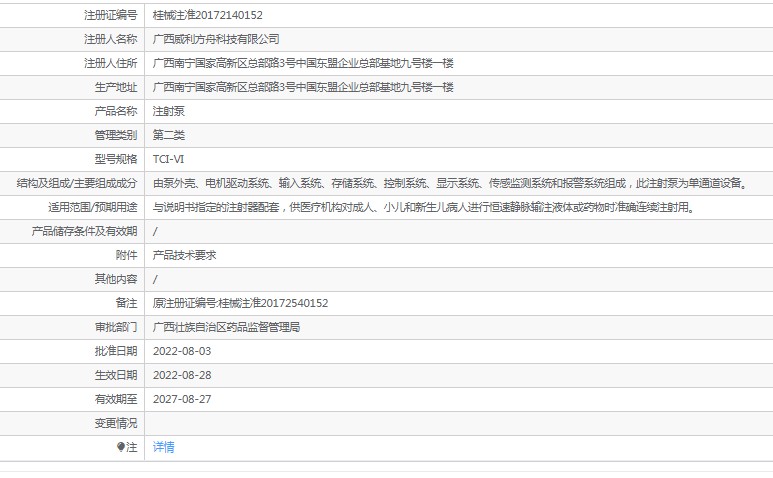Select effective date 2022-08-28

click(x=182, y=375)
